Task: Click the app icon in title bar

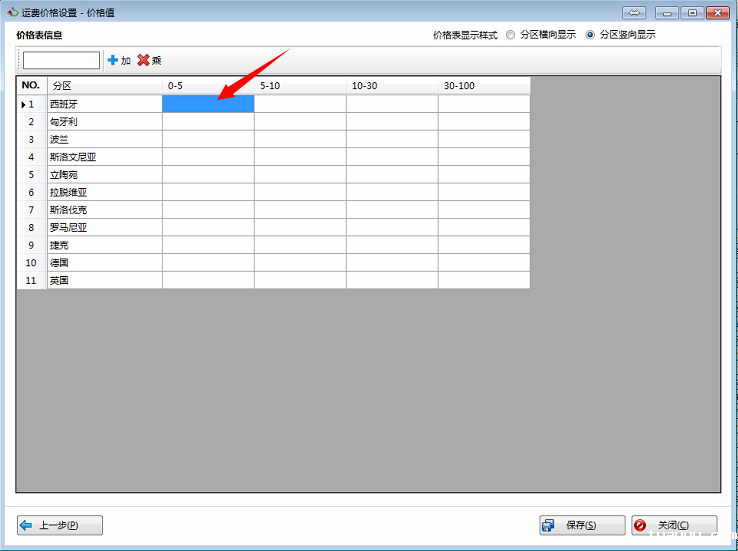Action: [x=13, y=12]
